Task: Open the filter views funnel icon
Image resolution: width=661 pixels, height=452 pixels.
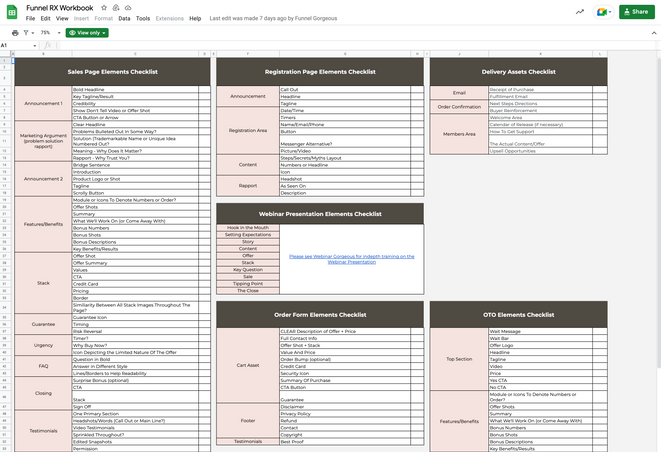Action: pos(30,32)
